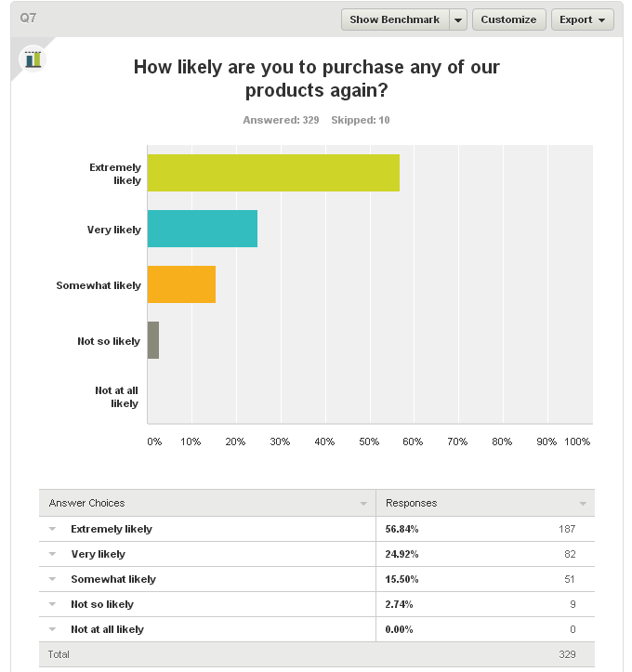Expand the Not at all likely row arrow

(52, 629)
